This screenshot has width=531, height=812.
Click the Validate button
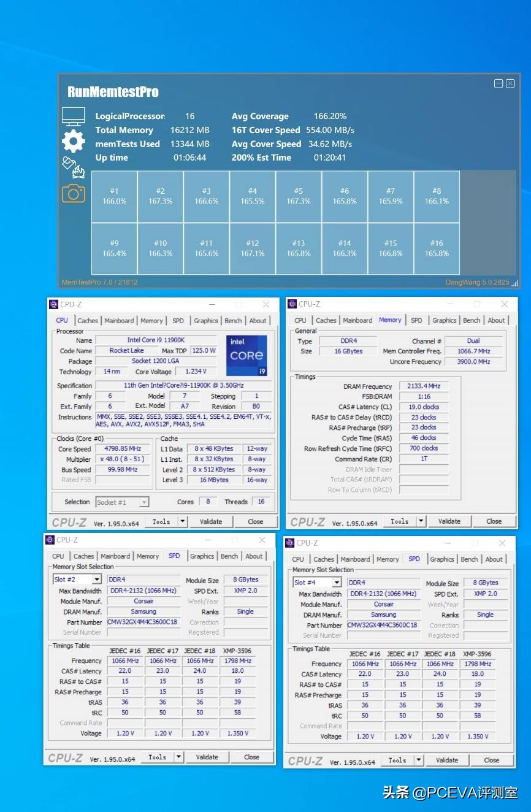coord(211,521)
